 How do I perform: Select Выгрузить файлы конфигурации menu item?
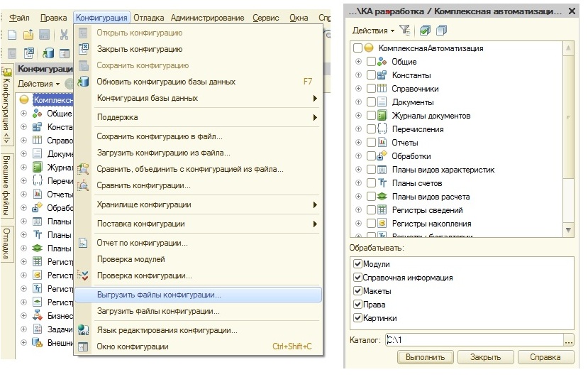pyautogui.click(x=159, y=295)
